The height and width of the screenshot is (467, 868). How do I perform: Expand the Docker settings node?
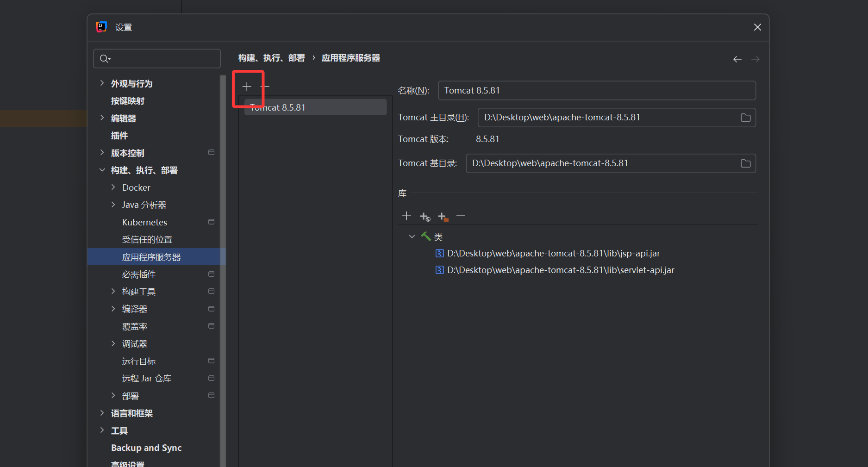113,187
